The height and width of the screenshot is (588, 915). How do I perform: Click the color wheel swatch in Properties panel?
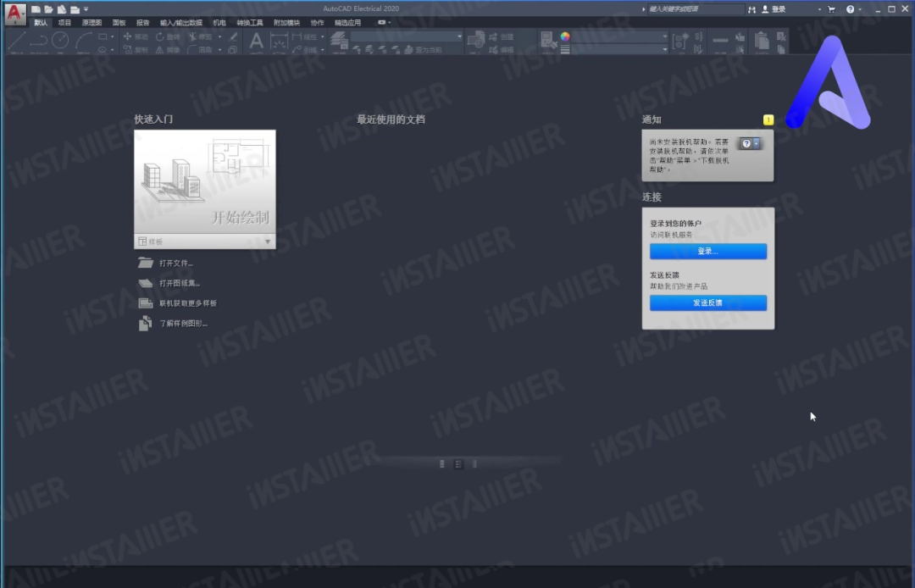click(565, 36)
